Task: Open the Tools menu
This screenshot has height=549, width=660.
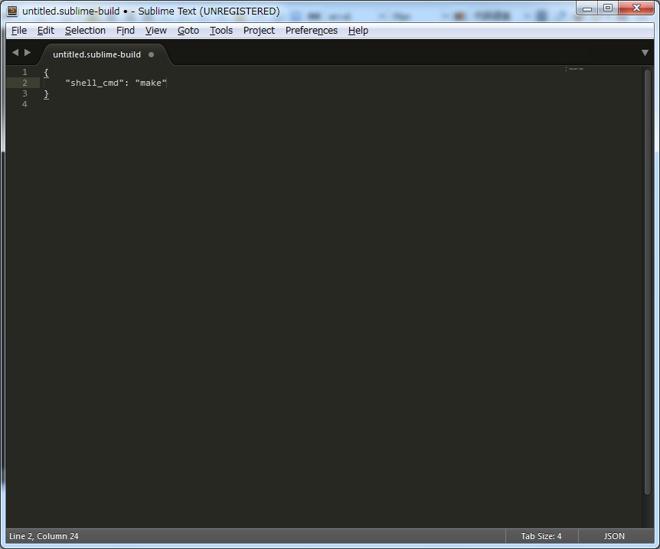Action: [221, 30]
